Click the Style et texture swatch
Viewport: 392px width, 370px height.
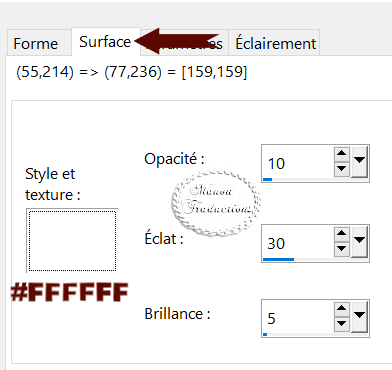click(72, 241)
